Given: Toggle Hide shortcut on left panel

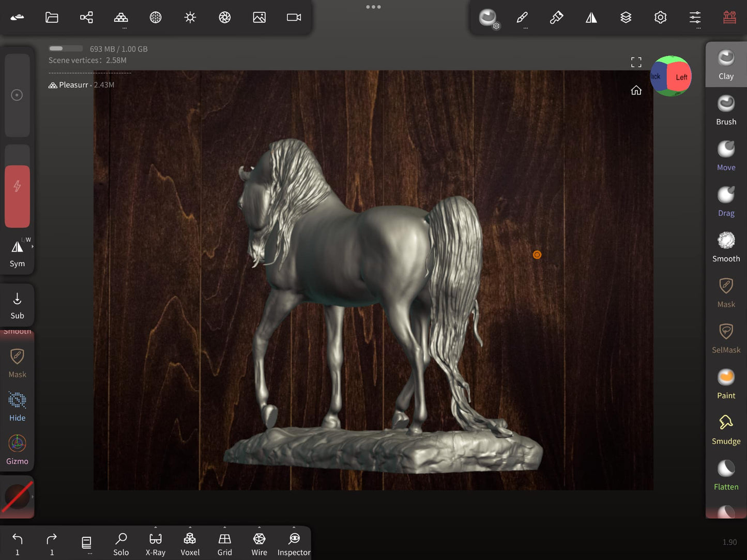Looking at the screenshot, I should tap(17, 407).
